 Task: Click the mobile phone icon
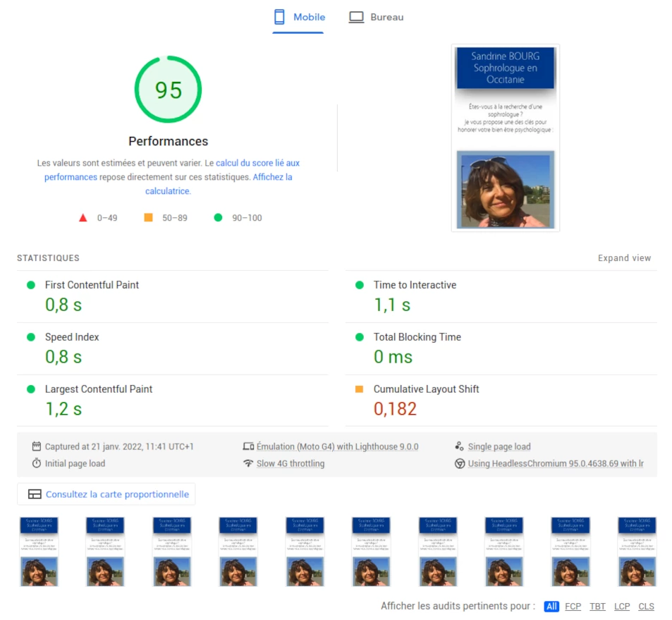(279, 17)
